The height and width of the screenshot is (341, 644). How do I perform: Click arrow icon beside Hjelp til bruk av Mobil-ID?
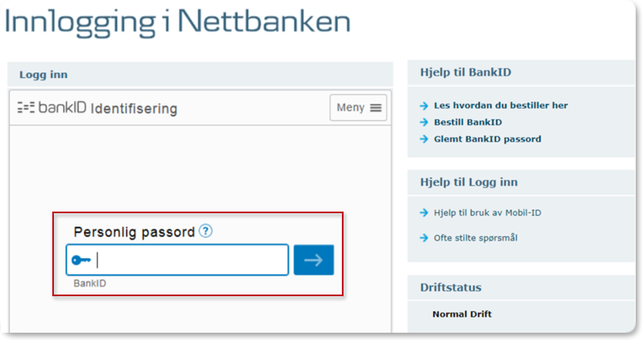pyautogui.click(x=424, y=212)
